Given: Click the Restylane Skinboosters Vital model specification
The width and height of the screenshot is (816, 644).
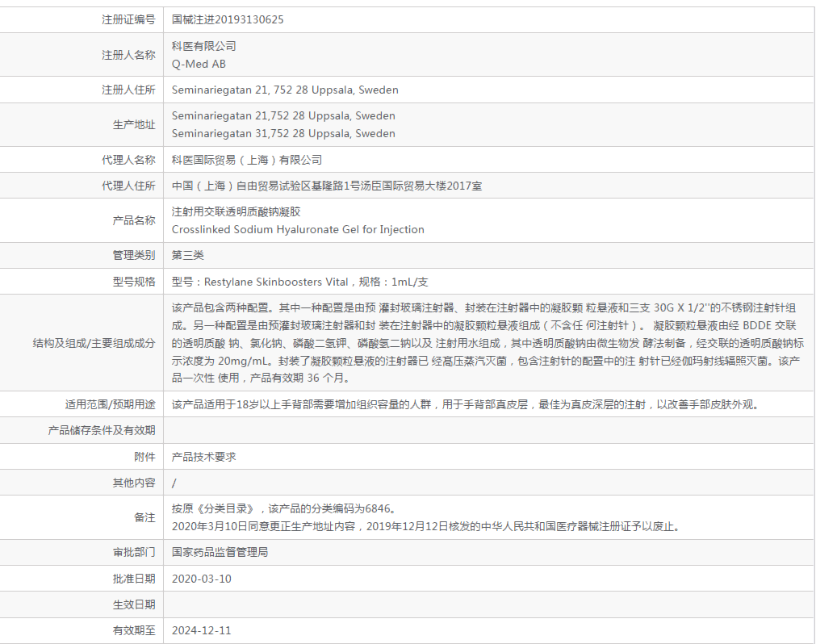Looking at the screenshot, I should tap(299, 282).
